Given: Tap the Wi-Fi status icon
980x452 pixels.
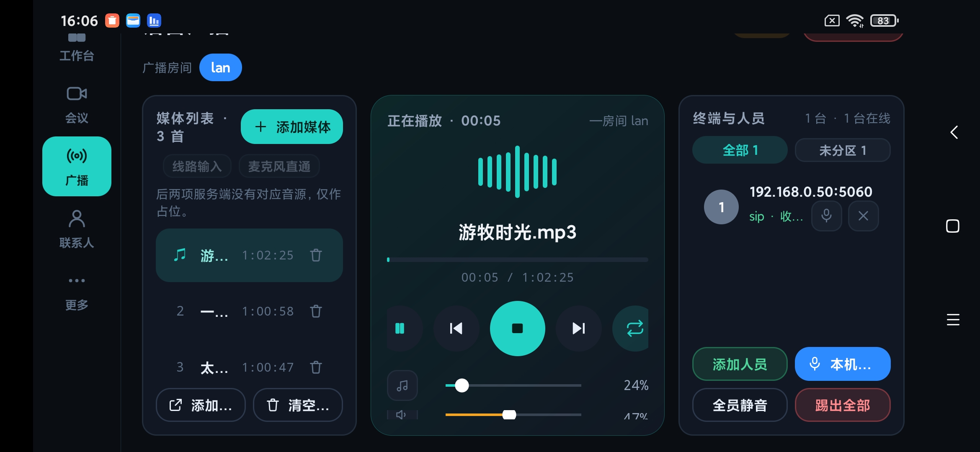Looking at the screenshot, I should [855, 21].
